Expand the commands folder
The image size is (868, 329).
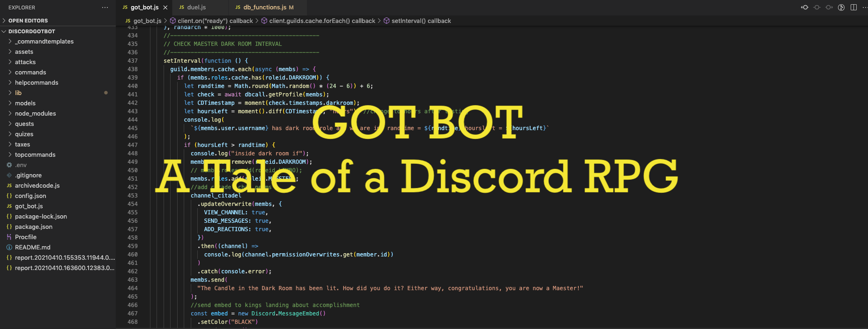(x=30, y=73)
